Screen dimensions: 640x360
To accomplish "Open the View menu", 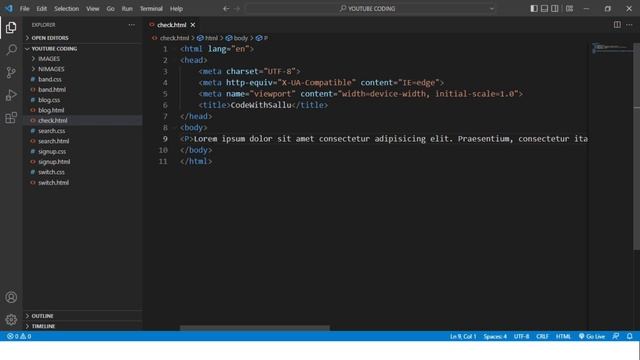I will point(93,9).
